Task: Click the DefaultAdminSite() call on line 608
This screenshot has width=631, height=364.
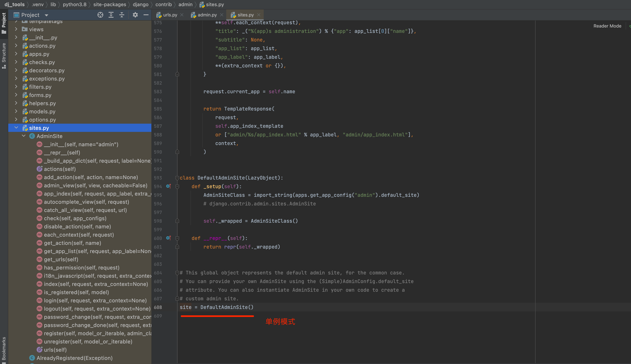Action: coord(227,307)
